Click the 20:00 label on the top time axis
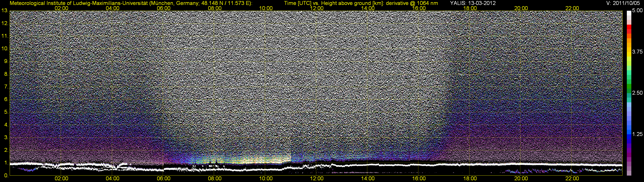The height and width of the screenshot is (182, 644). click(521, 8)
